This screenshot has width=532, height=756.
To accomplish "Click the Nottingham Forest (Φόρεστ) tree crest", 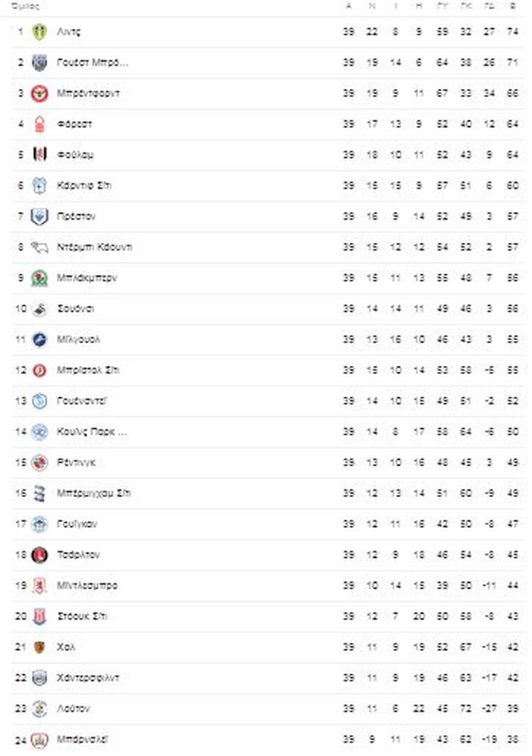I will (40, 125).
